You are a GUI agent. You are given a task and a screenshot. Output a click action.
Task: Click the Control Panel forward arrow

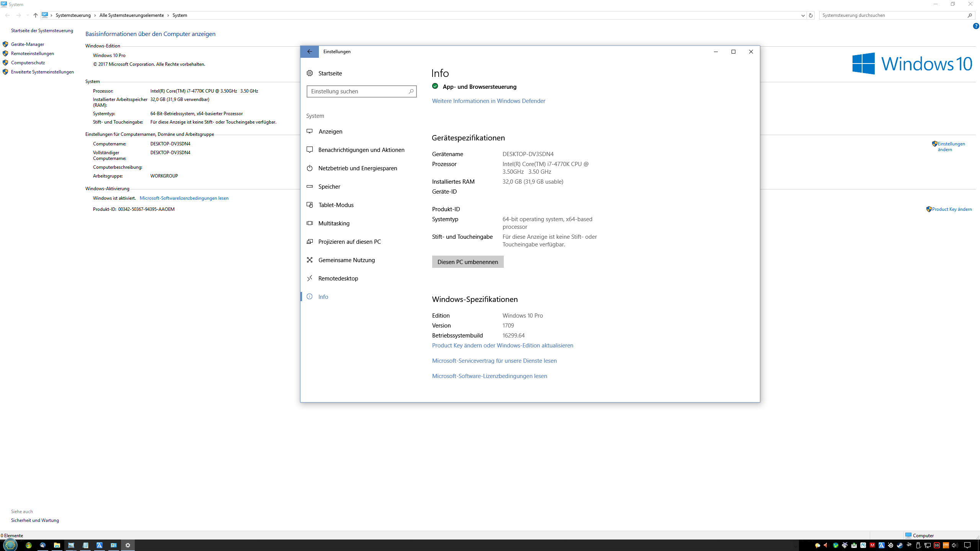(18, 15)
